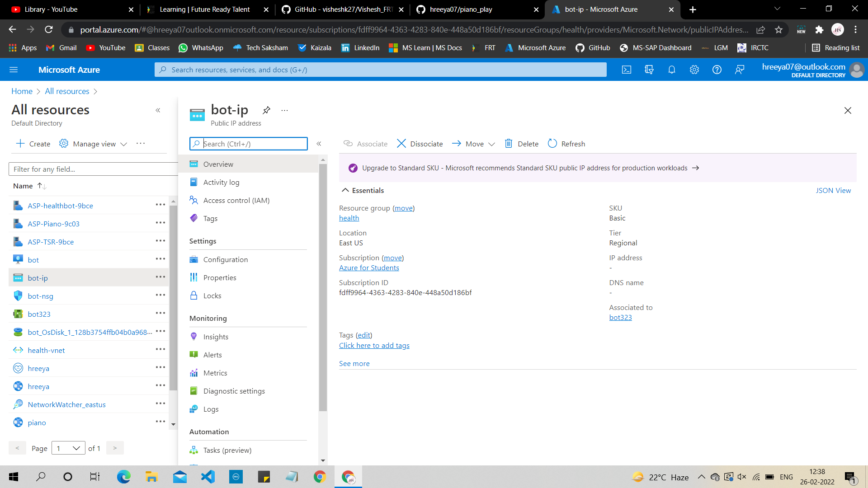Click the Filter for any field box
Image resolution: width=868 pixels, height=488 pixels.
[x=93, y=169]
